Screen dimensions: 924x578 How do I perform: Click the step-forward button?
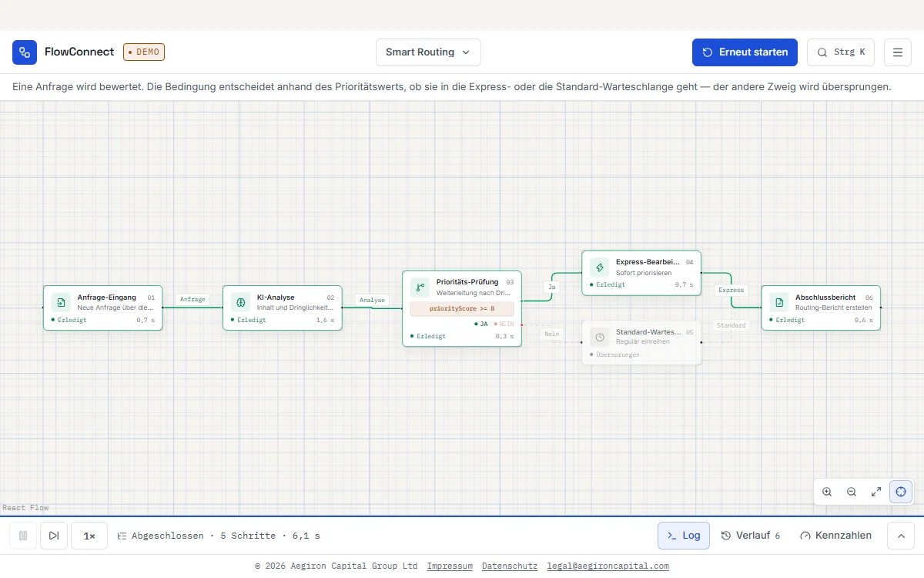(54, 536)
